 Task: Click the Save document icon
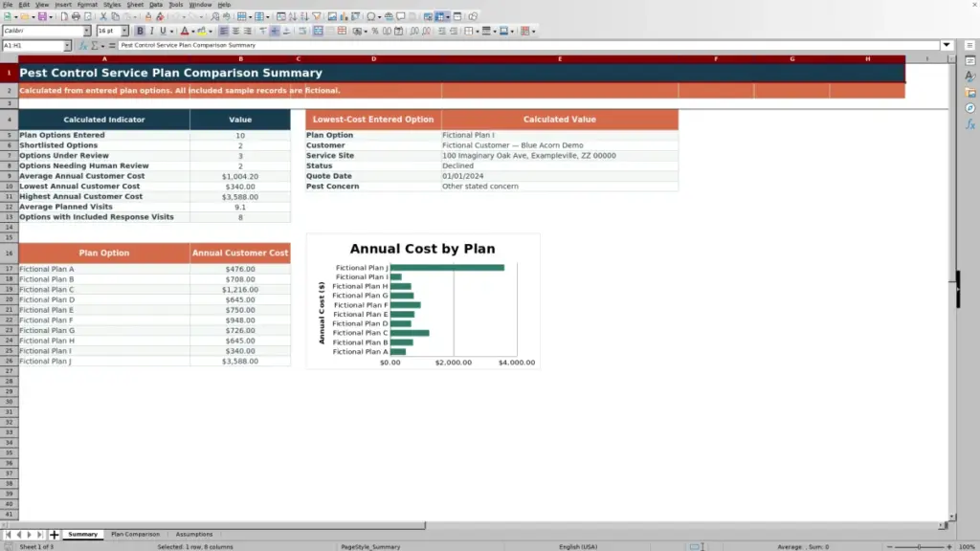point(42,17)
